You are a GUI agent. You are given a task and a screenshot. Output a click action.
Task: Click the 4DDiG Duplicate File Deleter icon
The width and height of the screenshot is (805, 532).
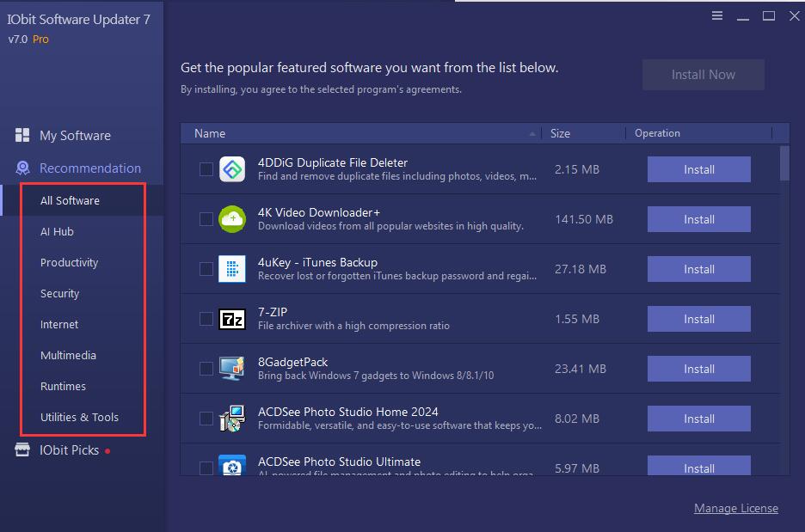click(232, 169)
